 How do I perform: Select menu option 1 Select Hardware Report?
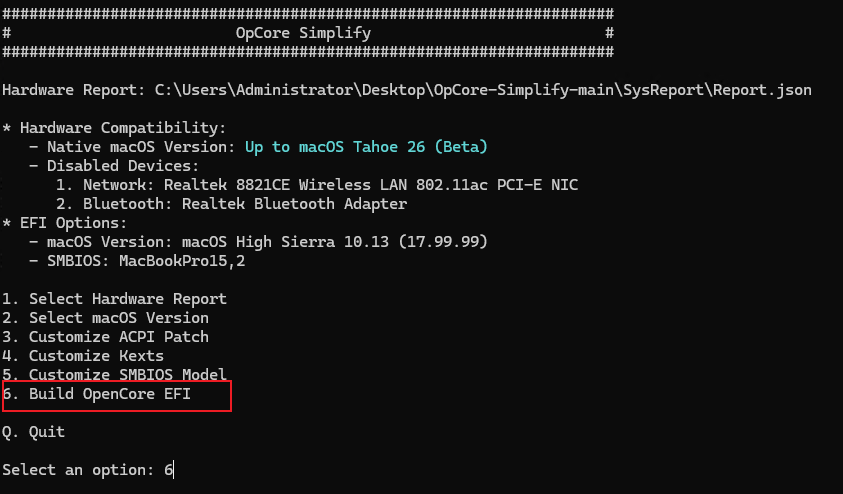point(114,299)
